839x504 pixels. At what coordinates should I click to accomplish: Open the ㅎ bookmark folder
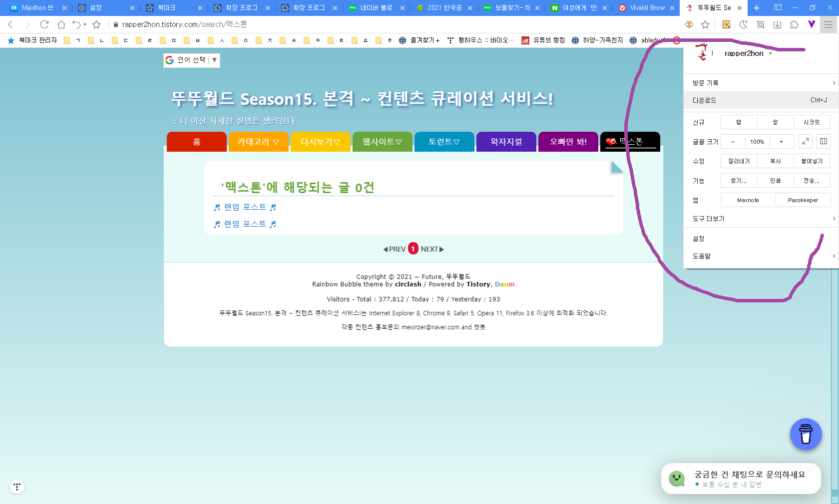click(384, 40)
